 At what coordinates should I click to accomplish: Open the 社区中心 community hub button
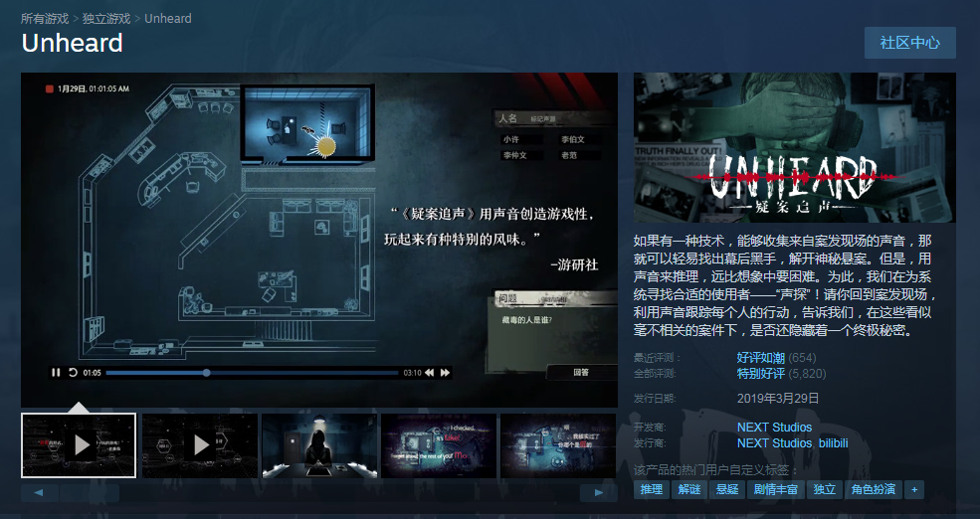910,43
